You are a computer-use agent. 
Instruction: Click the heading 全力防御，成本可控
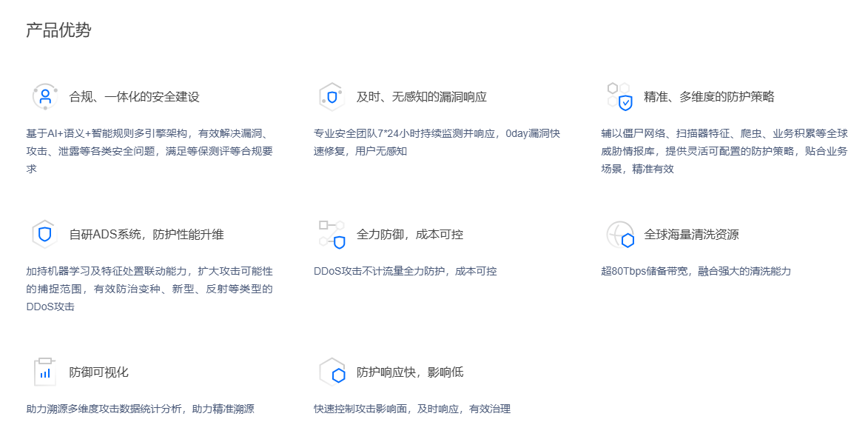(410, 235)
